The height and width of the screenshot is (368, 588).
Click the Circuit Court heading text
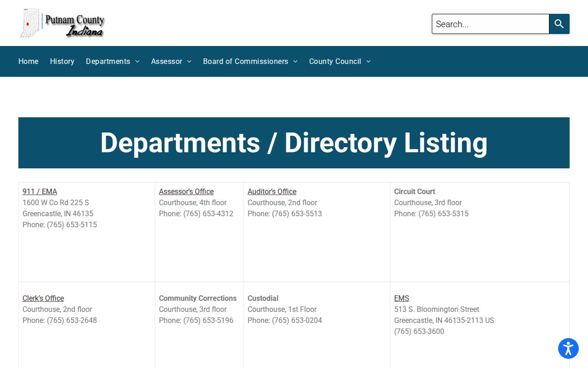pyautogui.click(x=414, y=191)
